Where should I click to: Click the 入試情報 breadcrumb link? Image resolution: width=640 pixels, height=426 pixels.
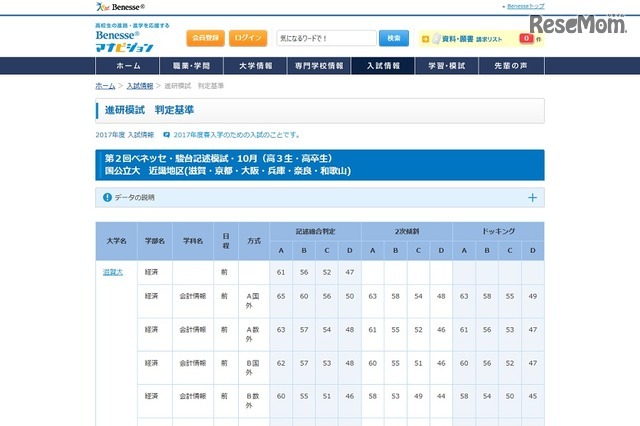click(x=140, y=86)
